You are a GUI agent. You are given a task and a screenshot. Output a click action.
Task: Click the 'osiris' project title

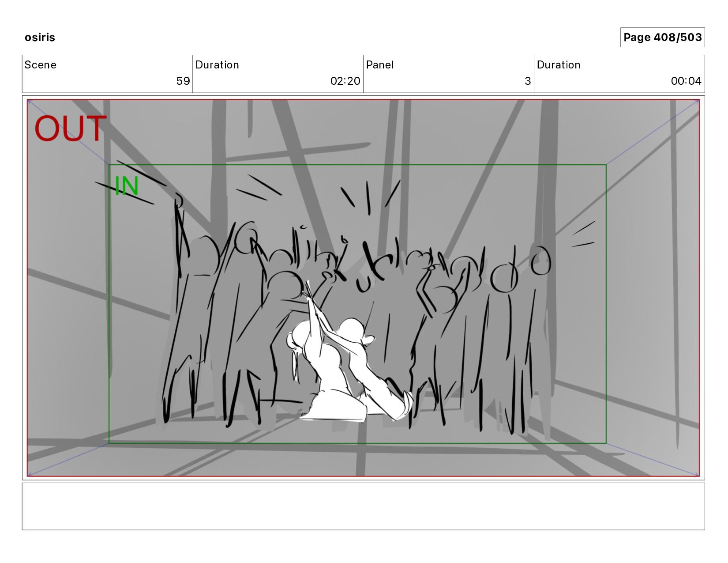40,37
